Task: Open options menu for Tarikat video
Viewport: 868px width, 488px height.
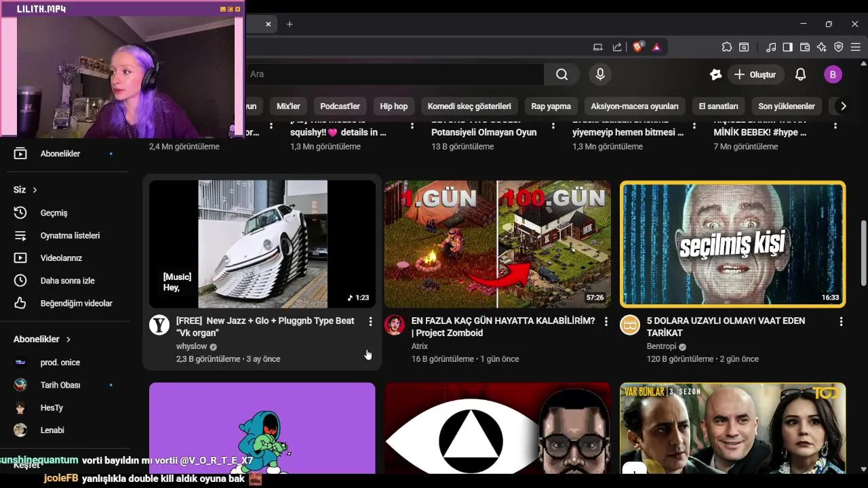Action: point(841,321)
